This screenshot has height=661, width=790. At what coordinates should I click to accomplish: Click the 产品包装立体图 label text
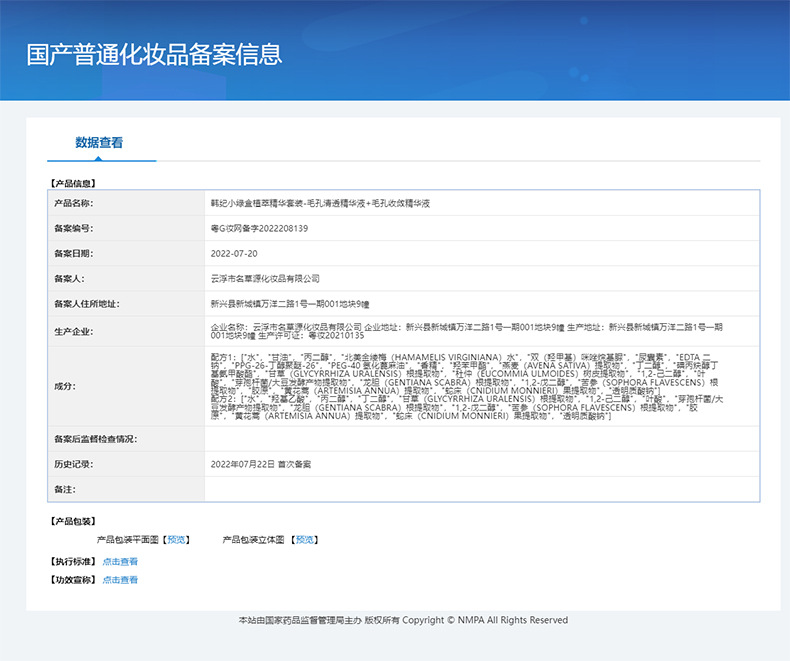pyautogui.click(x=253, y=540)
